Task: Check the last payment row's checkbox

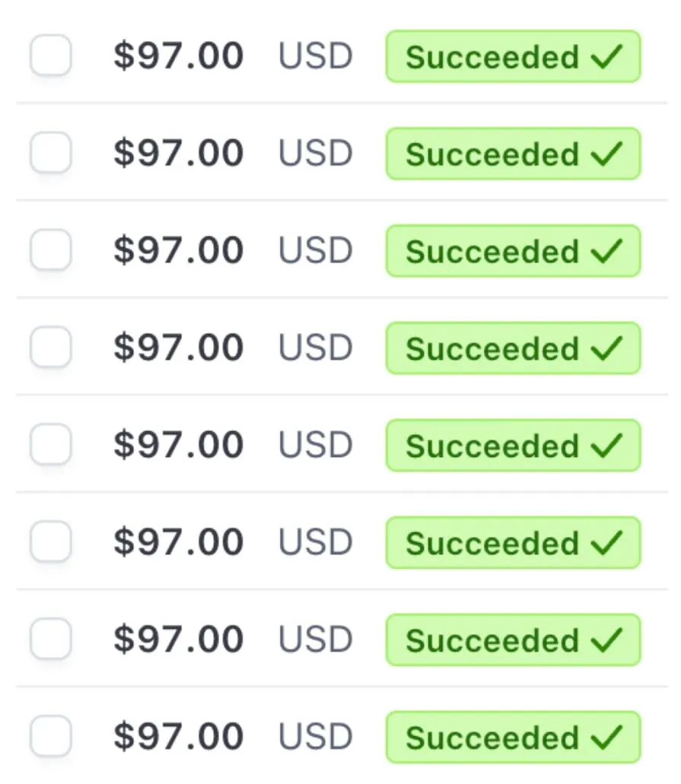Action: tap(51, 737)
